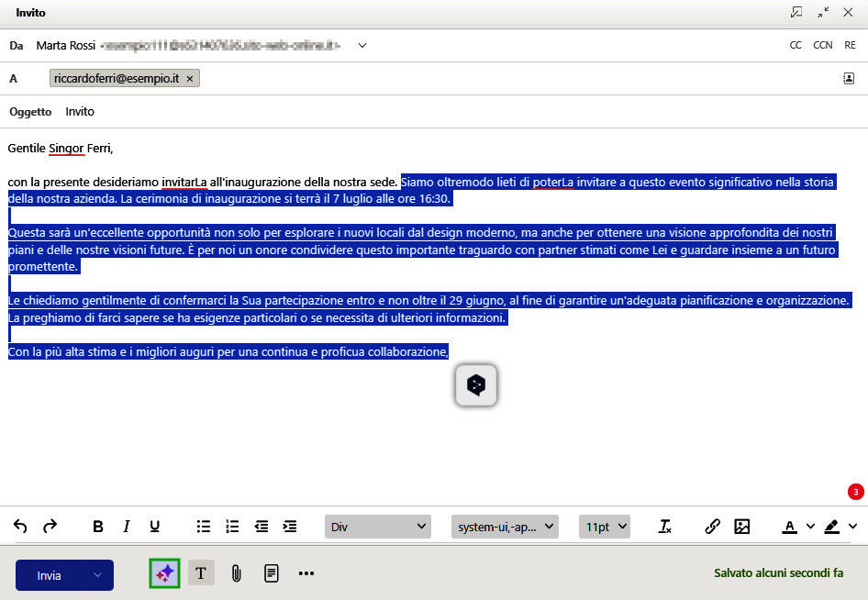Insert a link using the chain icon
The width and height of the screenshot is (868, 600).
coord(712,527)
